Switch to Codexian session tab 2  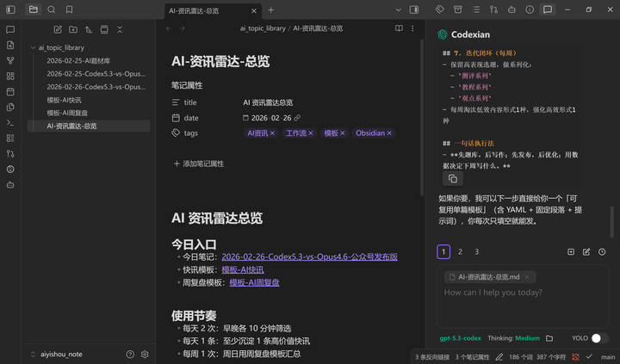point(460,252)
